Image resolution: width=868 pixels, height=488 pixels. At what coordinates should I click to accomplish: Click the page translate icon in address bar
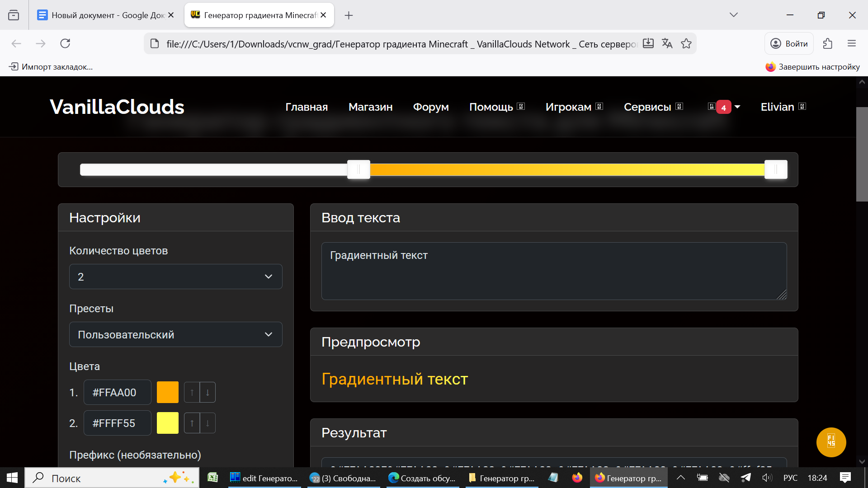point(667,43)
